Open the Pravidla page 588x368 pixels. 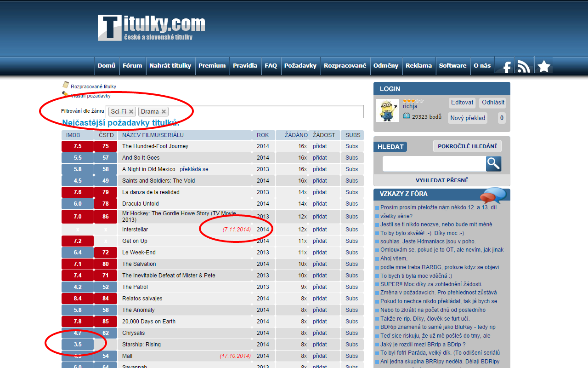coord(245,66)
